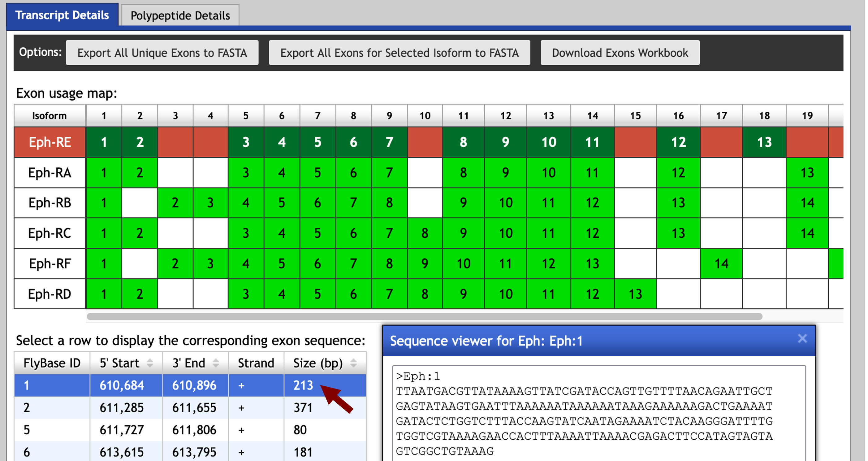Sort table by 5' Start column arrows
Image resolution: width=868 pixels, height=461 pixels.
click(x=150, y=363)
